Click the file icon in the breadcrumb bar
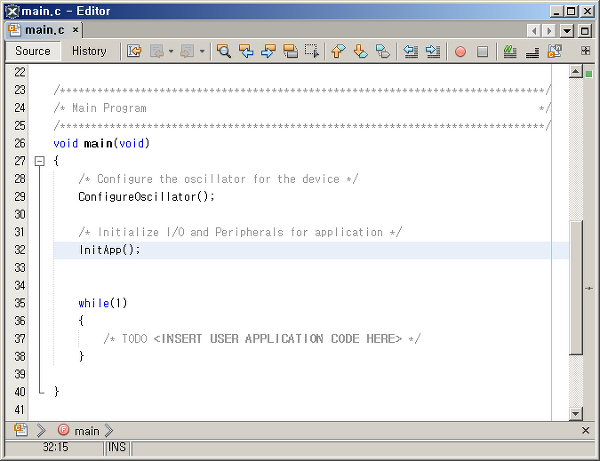 (x=21, y=430)
